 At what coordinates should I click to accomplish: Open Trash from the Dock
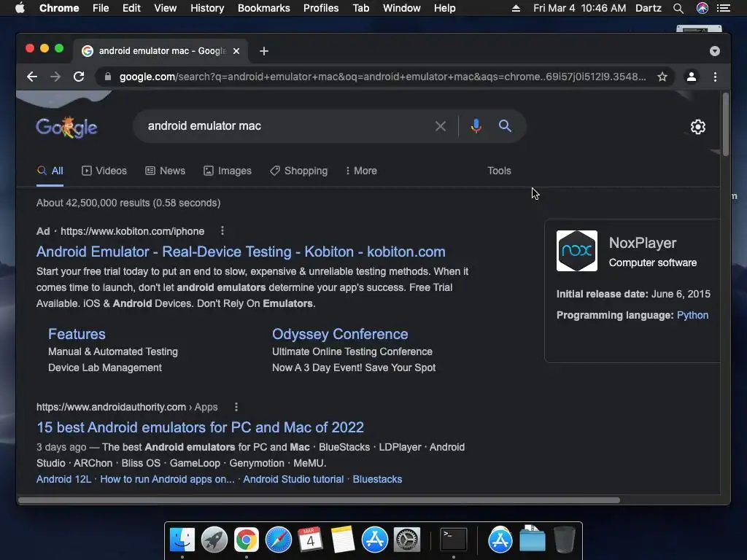point(565,540)
